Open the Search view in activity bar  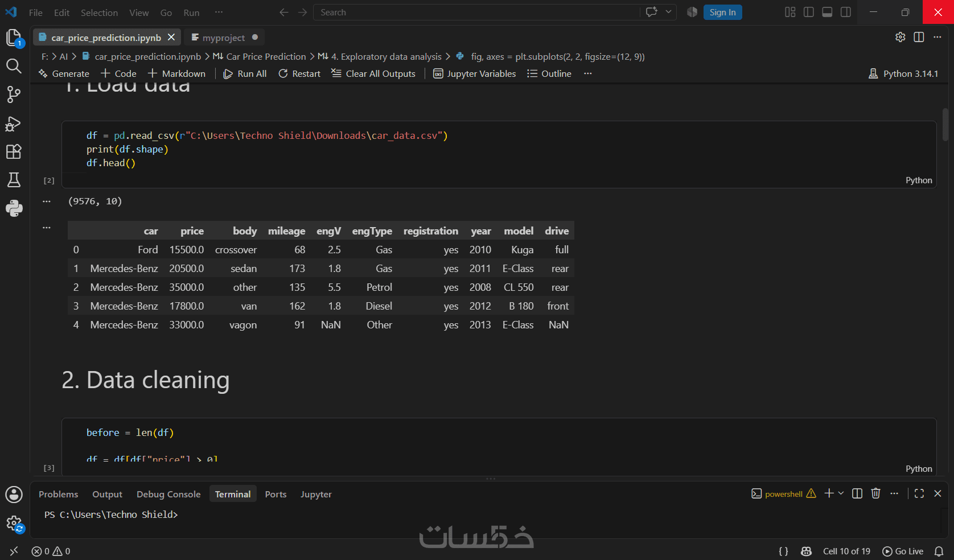pyautogui.click(x=14, y=66)
